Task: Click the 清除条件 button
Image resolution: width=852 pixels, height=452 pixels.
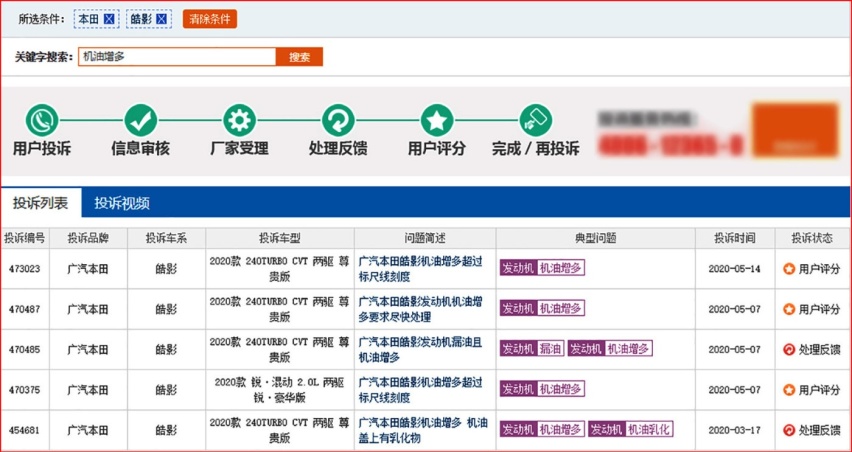Action: click(210, 19)
